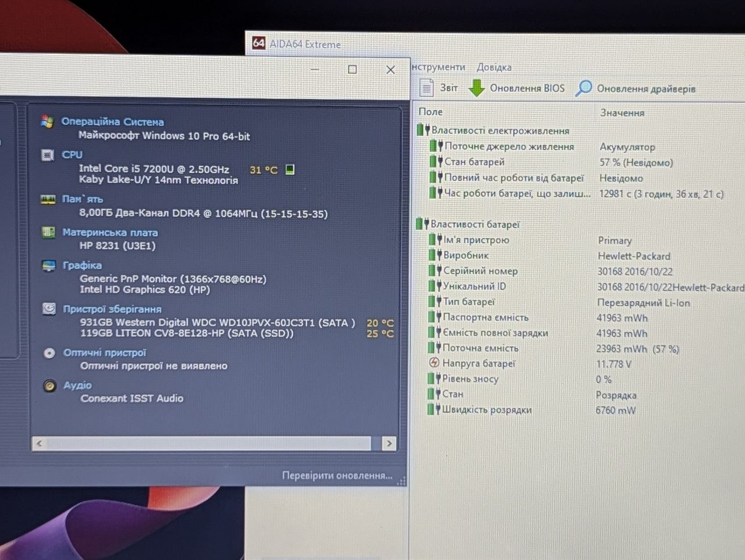Click the Значення column header
Image resolution: width=745 pixels, height=560 pixels.
point(622,113)
